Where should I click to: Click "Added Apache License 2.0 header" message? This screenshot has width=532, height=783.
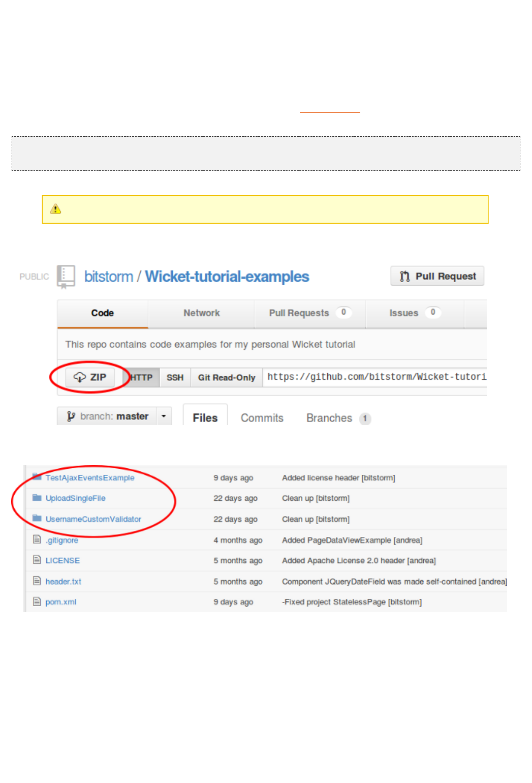359,560
